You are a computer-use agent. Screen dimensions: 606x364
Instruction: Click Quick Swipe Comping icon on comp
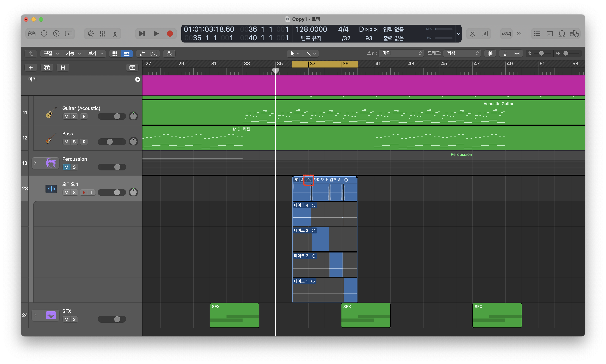tap(309, 180)
